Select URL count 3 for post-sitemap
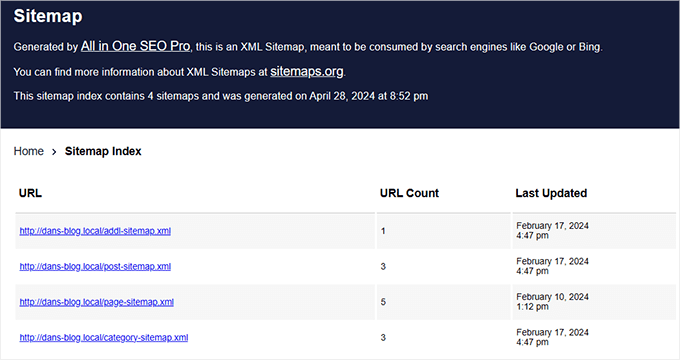The image size is (680, 360). click(383, 266)
